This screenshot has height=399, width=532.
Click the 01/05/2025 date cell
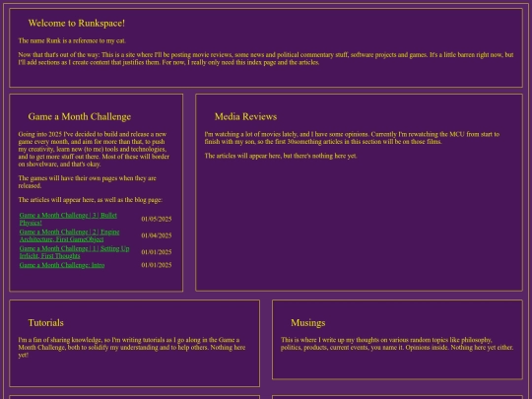coord(157,219)
